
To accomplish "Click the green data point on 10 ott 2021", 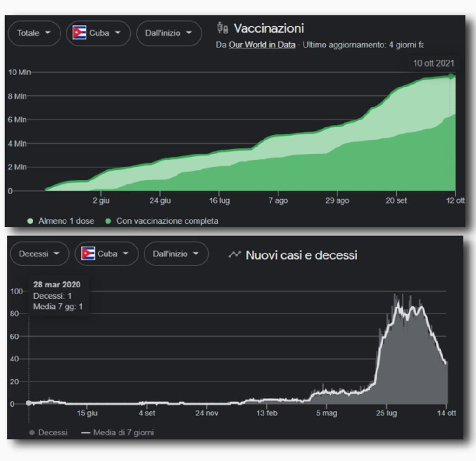I will click(450, 77).
